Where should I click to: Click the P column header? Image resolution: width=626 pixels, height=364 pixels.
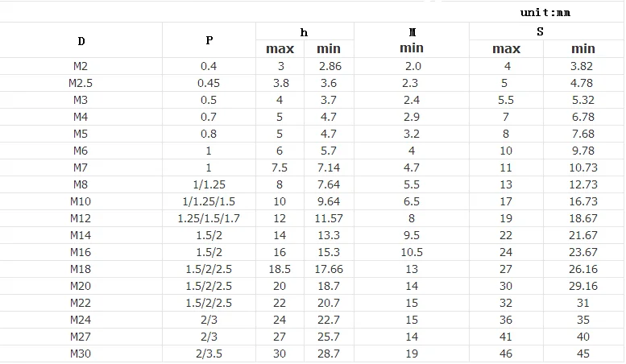(x=209, y=41)
